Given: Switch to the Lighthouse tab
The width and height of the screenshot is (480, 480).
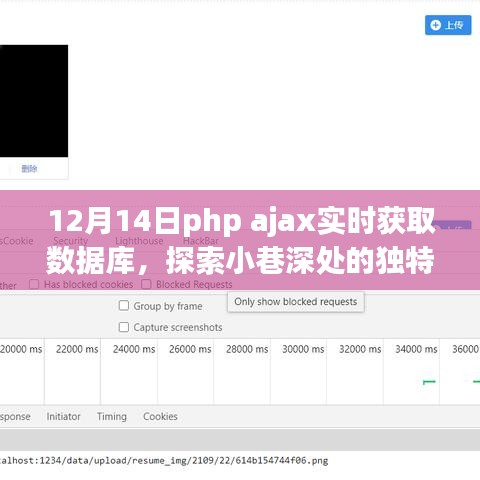Looking at the screenshot, I should click(139, 241).
